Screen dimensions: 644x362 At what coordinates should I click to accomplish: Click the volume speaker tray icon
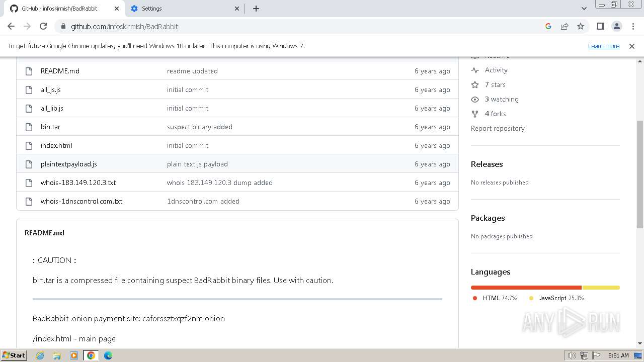(572, 355)
